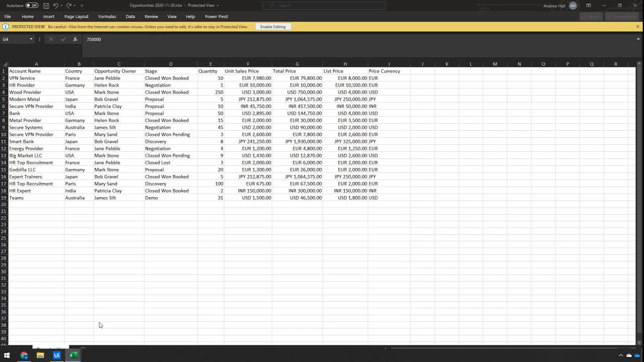The width and height of the screenshot is (644, 362).
Task: Click cell 'JPY 1,930,000.00'
Action: coord(297,141)
